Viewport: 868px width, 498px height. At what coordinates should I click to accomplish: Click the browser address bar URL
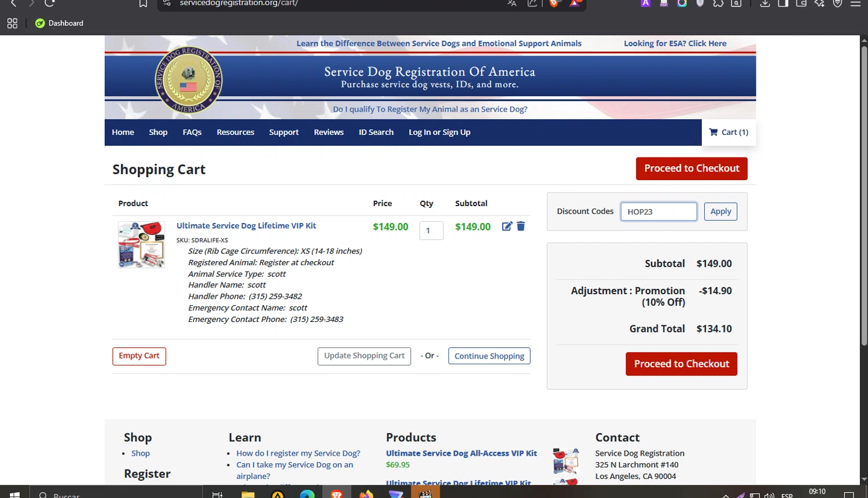pyautogui.click(x=238, y=3)
